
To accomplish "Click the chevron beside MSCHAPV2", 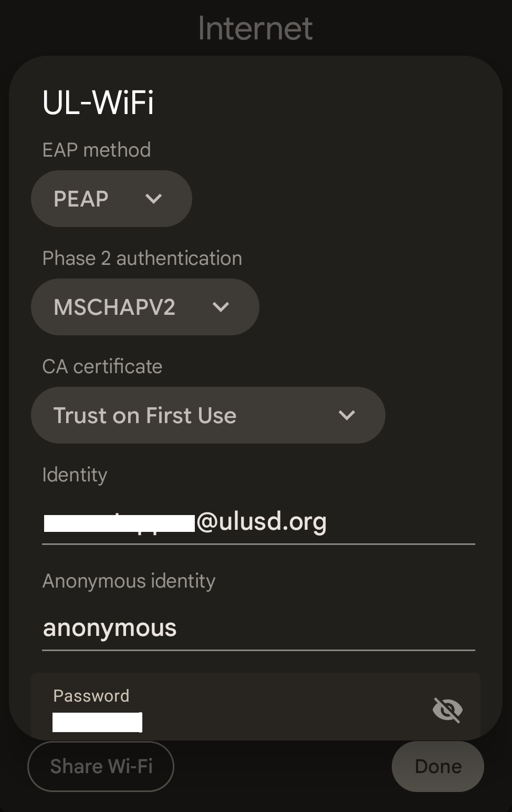I will 221,306.
